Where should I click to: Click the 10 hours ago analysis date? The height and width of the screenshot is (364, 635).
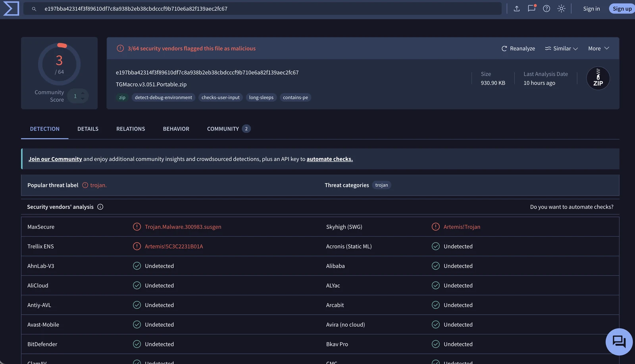click(x=539, y=83)
